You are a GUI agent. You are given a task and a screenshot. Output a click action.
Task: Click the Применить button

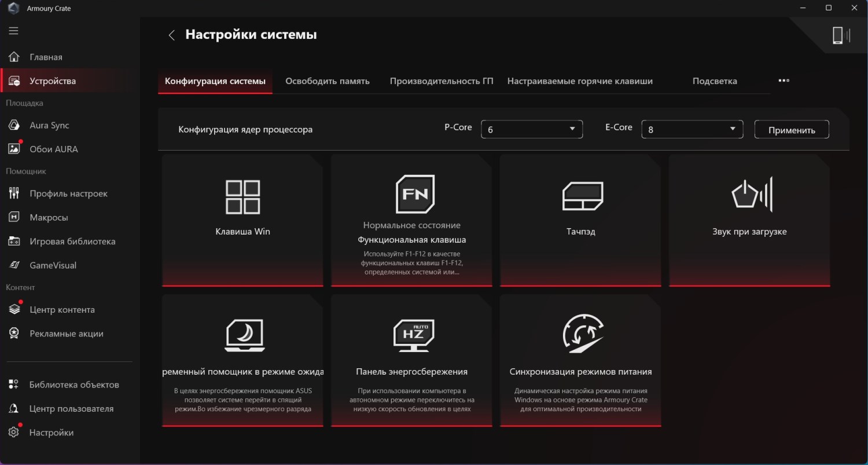click(x=791, y=130)
